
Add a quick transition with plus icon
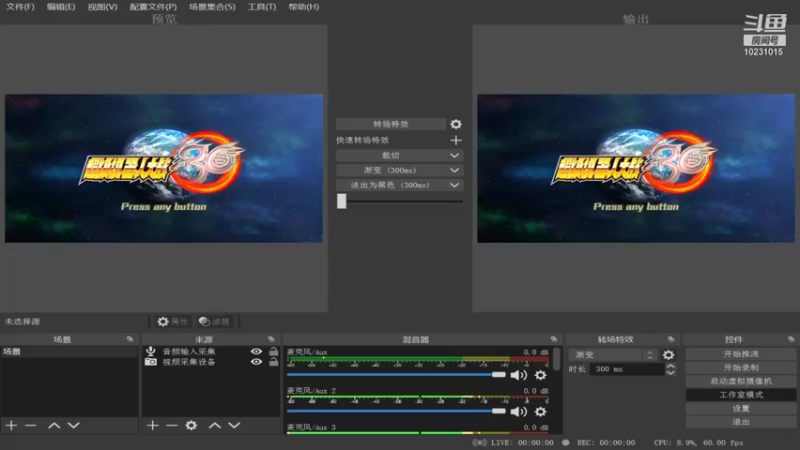coord(456,140)
